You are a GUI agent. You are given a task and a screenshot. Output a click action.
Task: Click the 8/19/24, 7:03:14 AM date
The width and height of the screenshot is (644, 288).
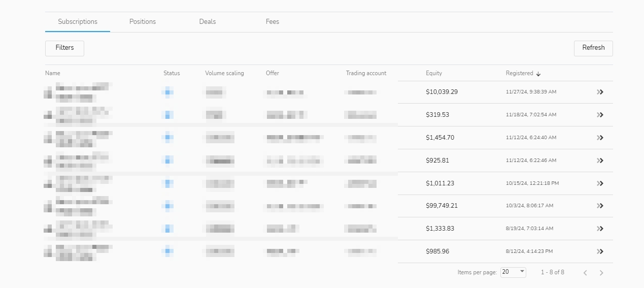tap(529, 229)
